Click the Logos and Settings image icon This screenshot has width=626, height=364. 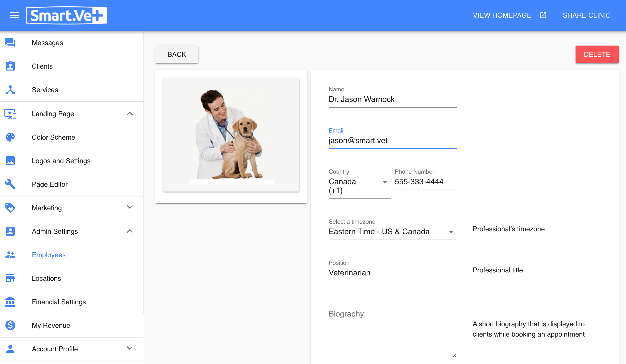point(10,161)
